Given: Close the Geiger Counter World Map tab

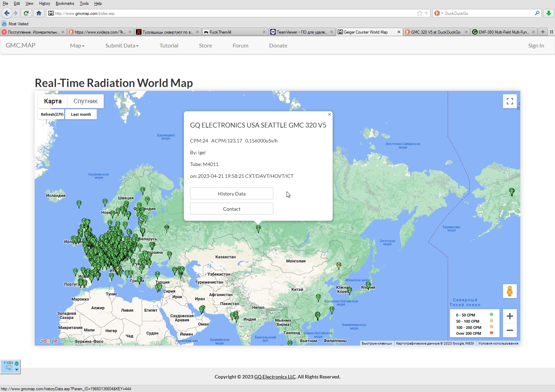Looking at the screenshot, I should 399,32.
